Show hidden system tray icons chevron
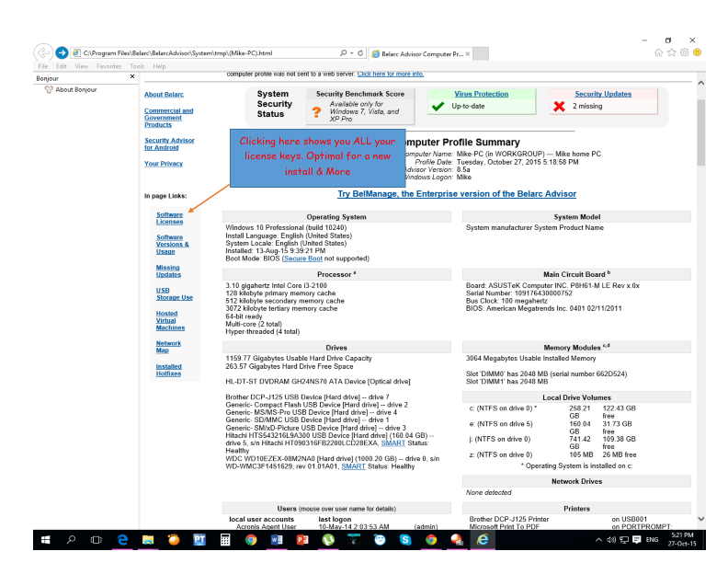This screenshot has height=563, width=728. (x=611, y=540)
